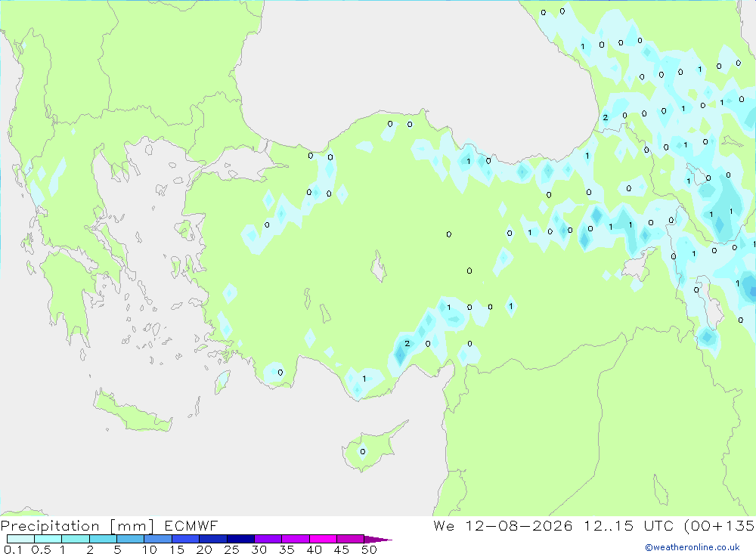Click the '2' value at eastern Black Sea coast
756x554 pixels.
click(605, 118)
